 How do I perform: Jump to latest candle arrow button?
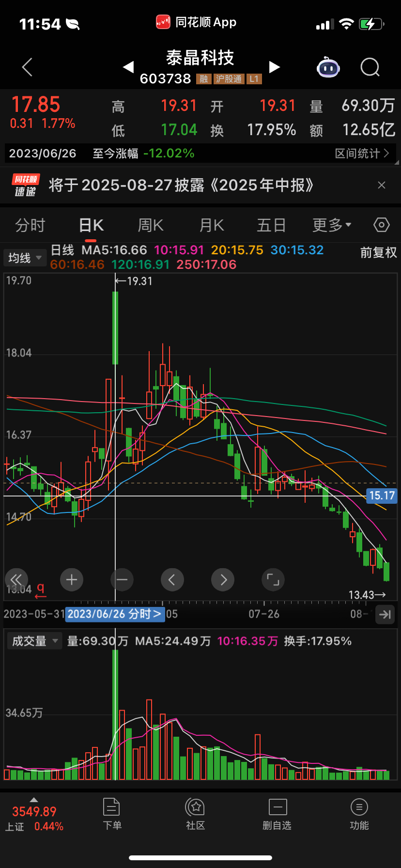[x=385, y=614]
